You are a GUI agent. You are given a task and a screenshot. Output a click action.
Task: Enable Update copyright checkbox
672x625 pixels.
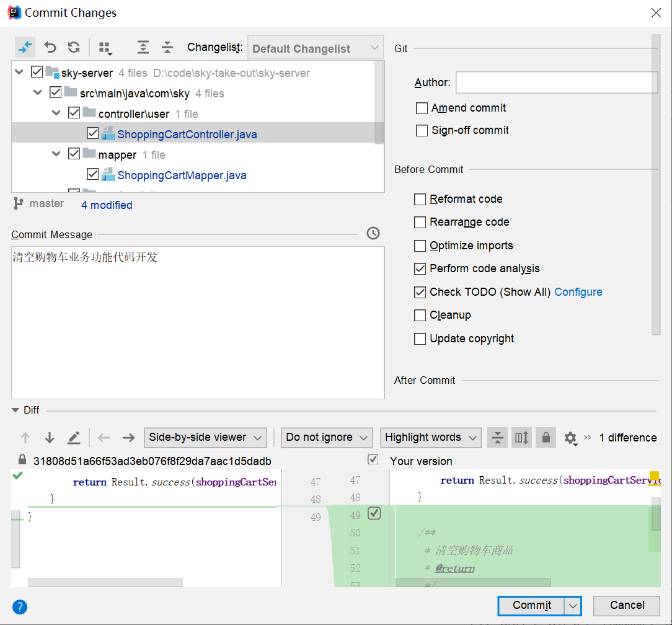tap(420, 339)
